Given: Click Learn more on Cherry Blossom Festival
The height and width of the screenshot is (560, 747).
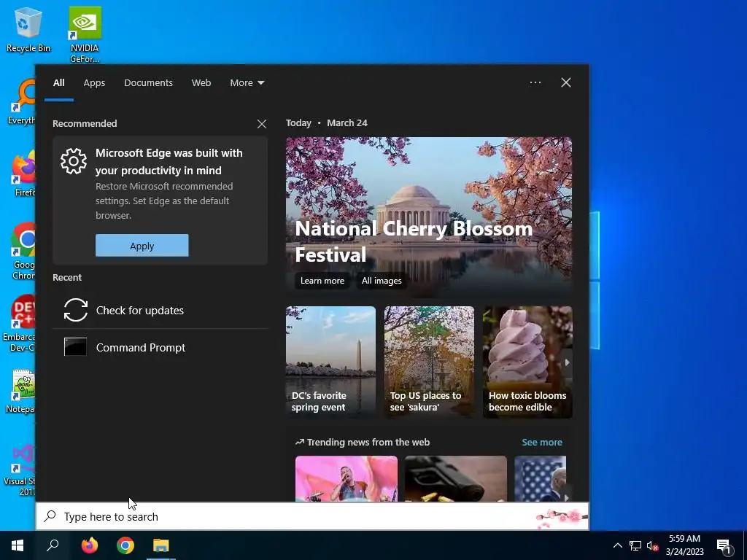Looking at the screenshot, I should tap(322, 281).
